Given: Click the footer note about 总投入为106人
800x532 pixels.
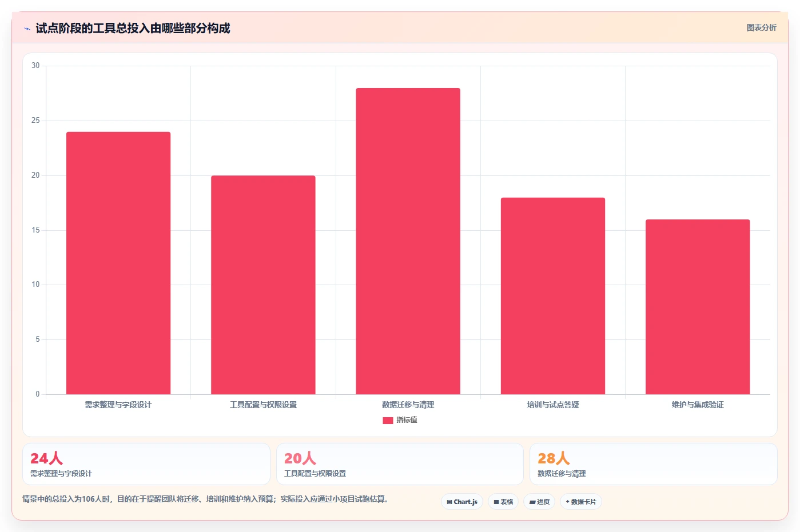Looking at the screenshot, I should (207, 499).
